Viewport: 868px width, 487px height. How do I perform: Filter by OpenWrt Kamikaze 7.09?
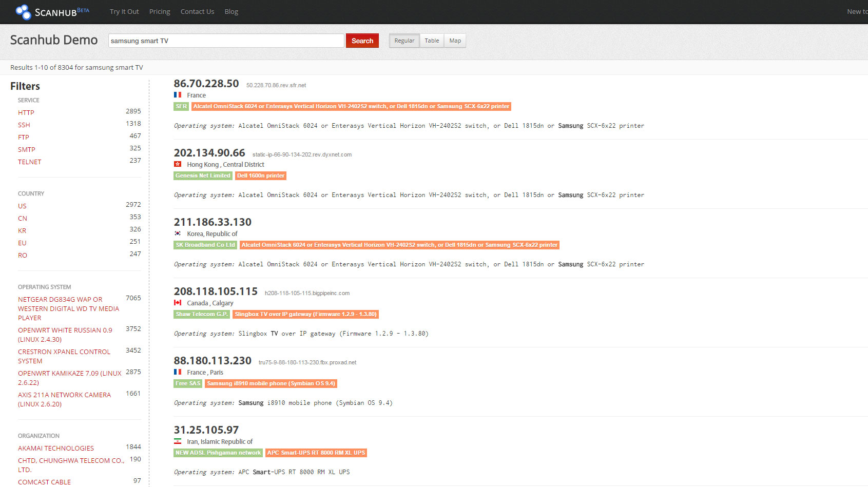tap(70, 378)
